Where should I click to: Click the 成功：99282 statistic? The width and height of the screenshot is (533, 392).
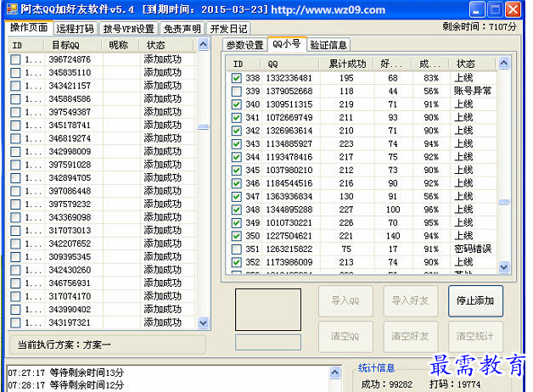[387, 384]
